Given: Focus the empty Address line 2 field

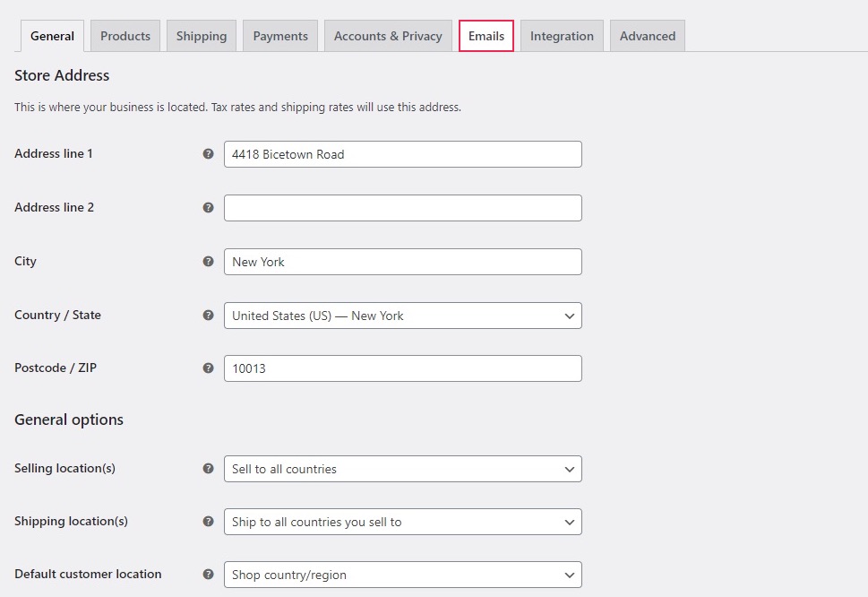Looking at the screenshot, I should (x=402, y=208).
